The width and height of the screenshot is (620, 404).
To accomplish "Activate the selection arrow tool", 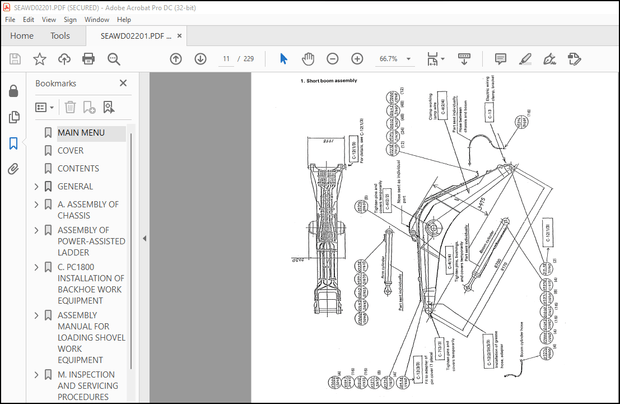I will click(284, 59).
